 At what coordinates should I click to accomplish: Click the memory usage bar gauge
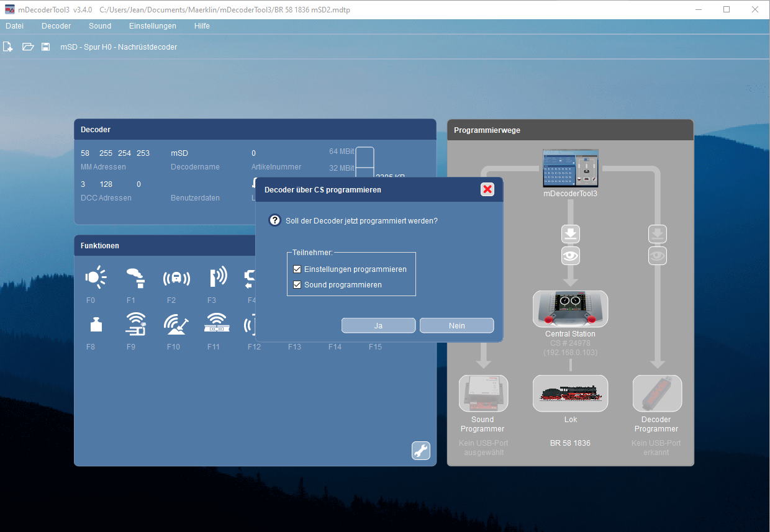(365, 162)
